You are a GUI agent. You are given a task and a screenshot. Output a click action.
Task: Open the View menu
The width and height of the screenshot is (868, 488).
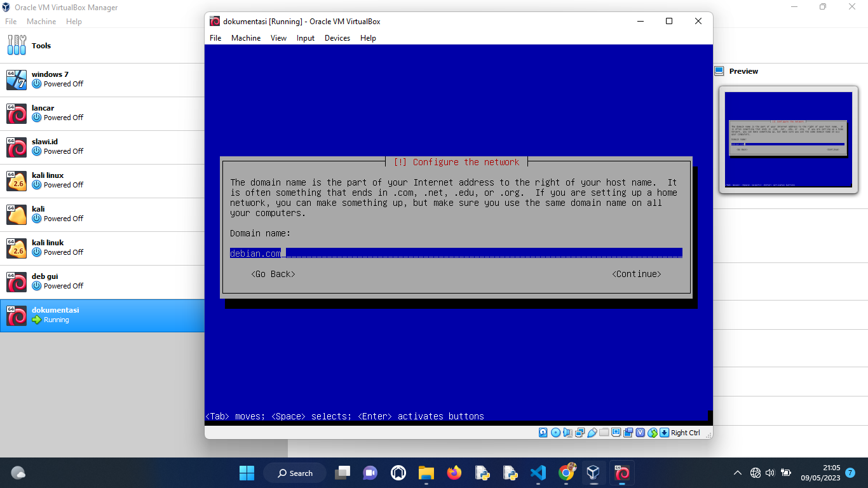(x=278, y=38)
